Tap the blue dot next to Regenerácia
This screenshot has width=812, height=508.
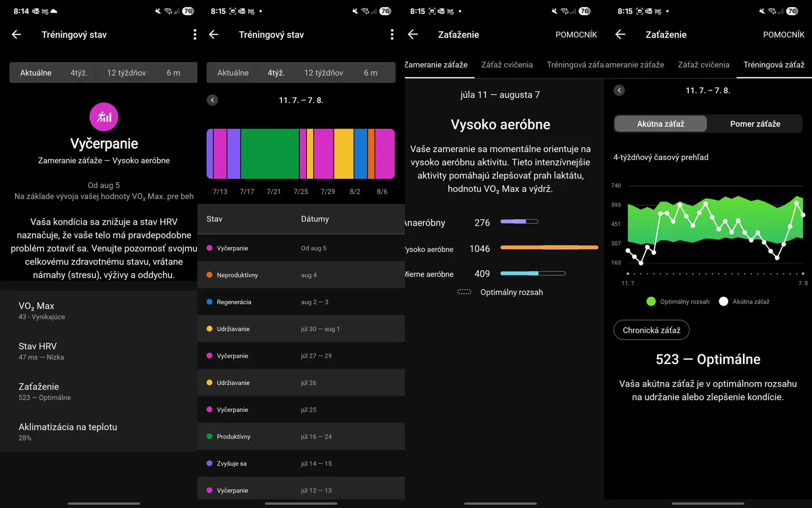(x=209, y=302)
